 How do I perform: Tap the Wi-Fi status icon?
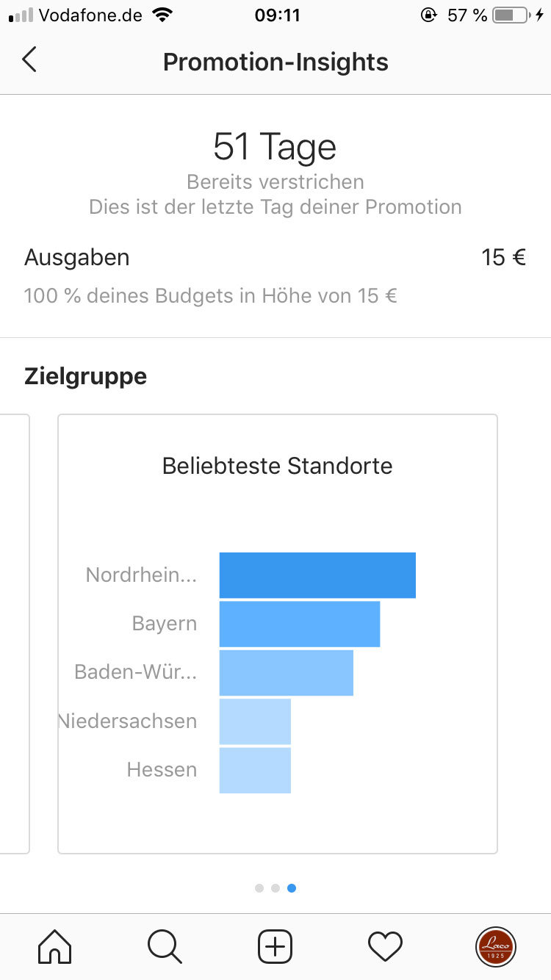(162, 15)
